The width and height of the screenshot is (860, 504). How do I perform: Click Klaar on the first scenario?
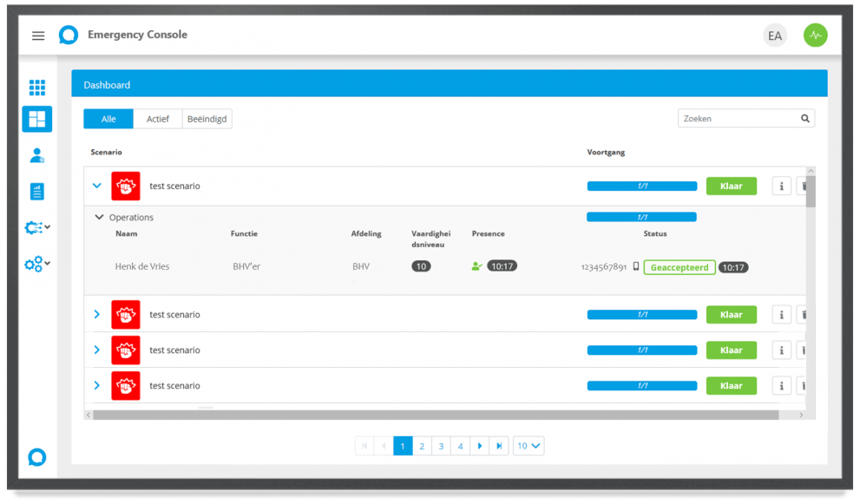click(x=731, y=186)
